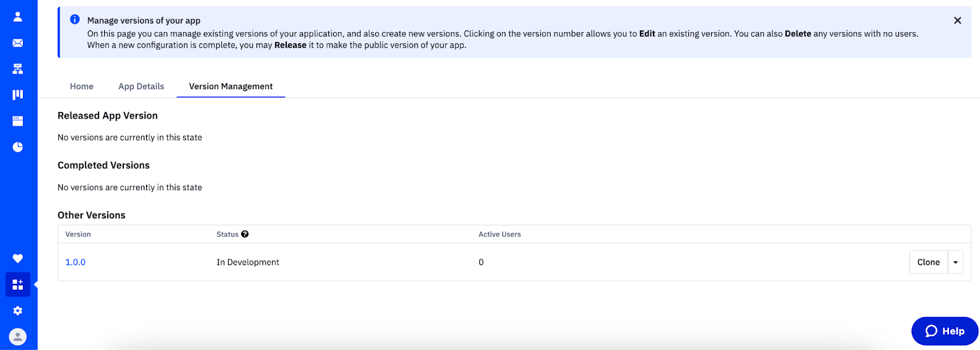
Task: Open Reports via the pie chart icon
Action: (18, 147)
